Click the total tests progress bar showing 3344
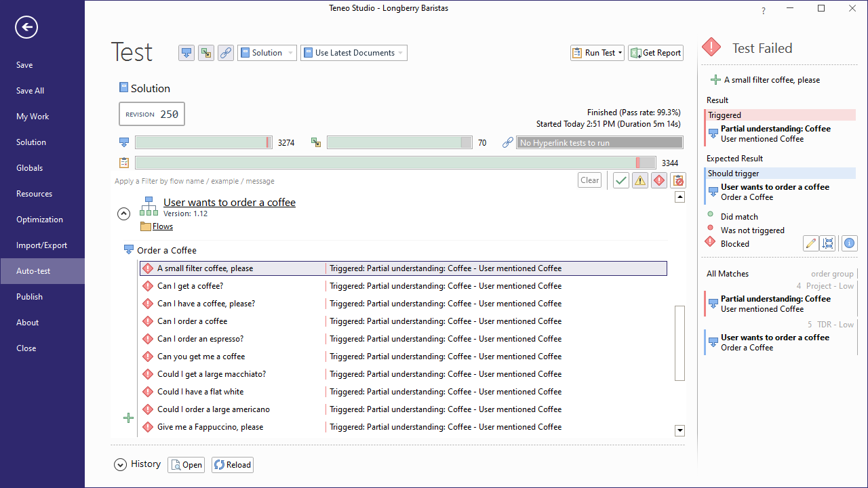The image size is (868, 488). (395, 163)
